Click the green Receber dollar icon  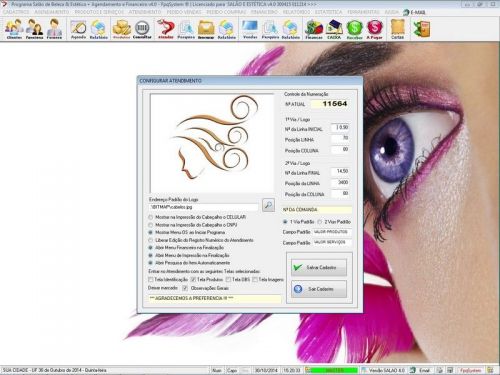coord(355,29)
